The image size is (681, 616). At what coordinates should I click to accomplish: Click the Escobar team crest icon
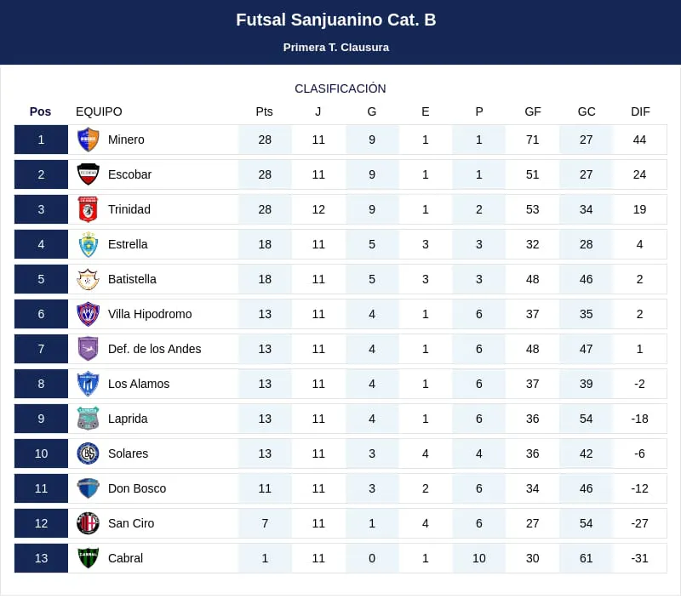tap(89, 174)
